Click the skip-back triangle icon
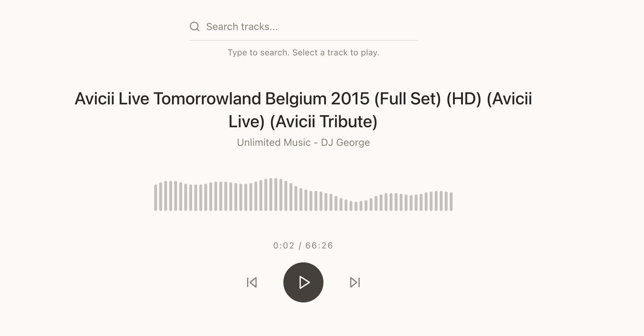Viewport: 644px width, 336px height. (252, 282)
